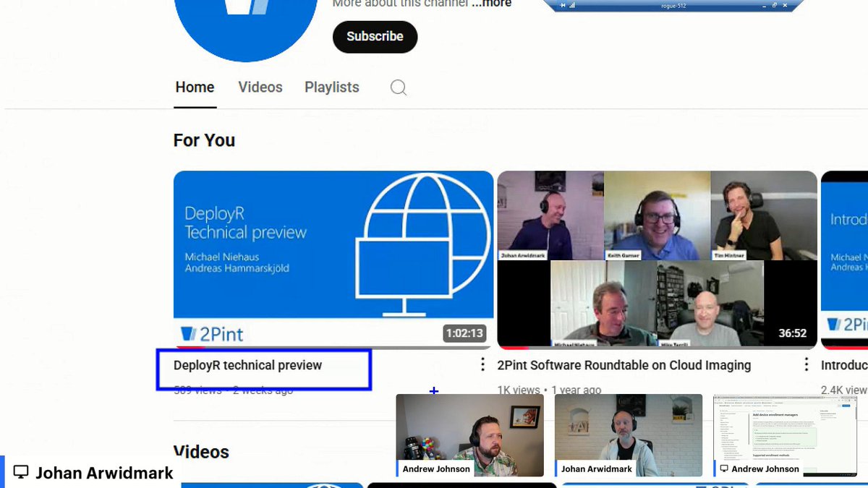Play the DeployR Technical preview thumbnail
Image resolution: width=868 pixels, height=488 pixels.
pos(333,260)
